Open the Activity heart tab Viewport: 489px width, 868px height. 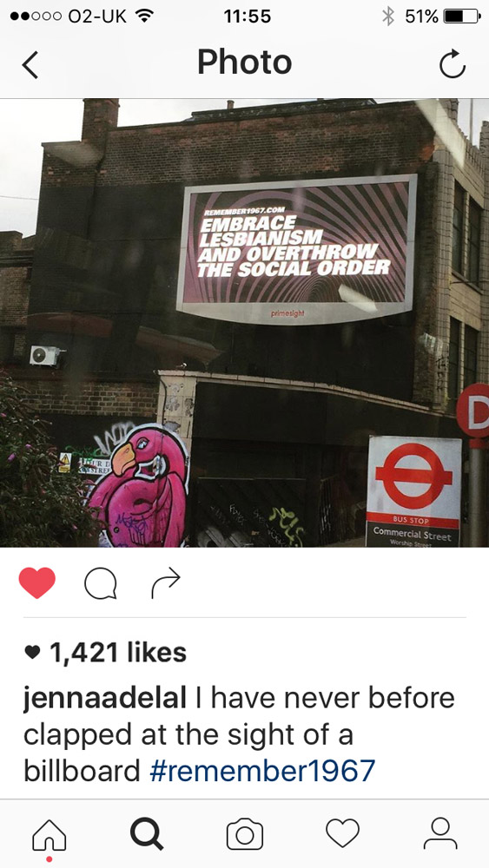coord(342,833)
